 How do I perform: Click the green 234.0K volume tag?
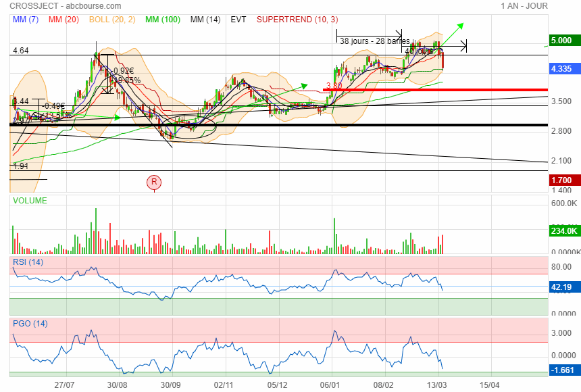coord(563,230)
